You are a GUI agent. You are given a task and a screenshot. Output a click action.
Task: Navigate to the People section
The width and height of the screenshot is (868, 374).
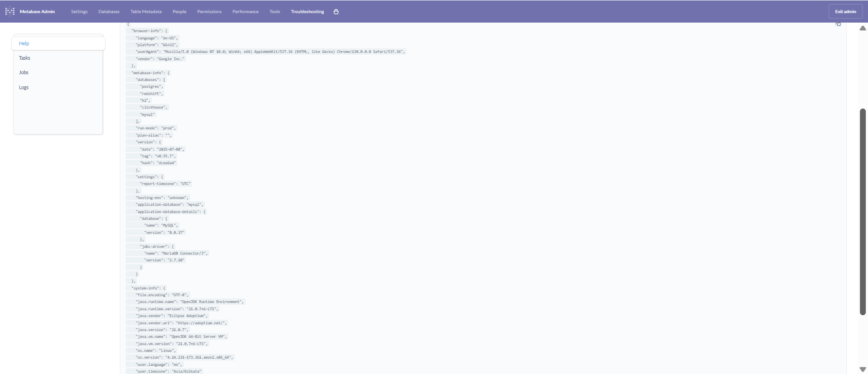pyautogui.click(x=179, y=12)
